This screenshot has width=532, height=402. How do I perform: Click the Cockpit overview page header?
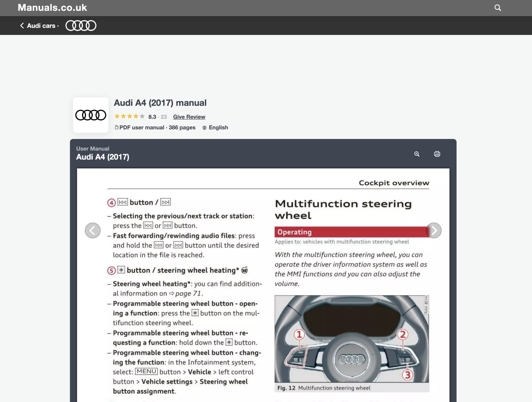pos(394,183)
